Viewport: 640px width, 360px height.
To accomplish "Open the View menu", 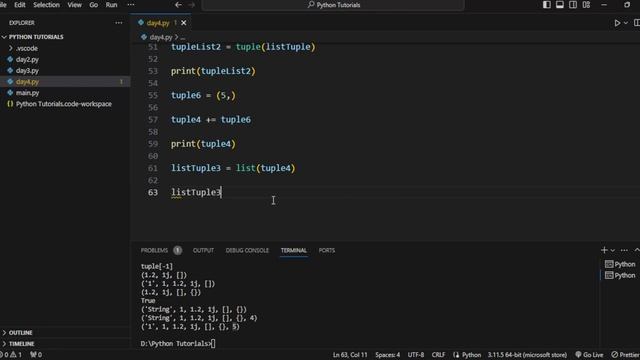I will coord(74,5).
